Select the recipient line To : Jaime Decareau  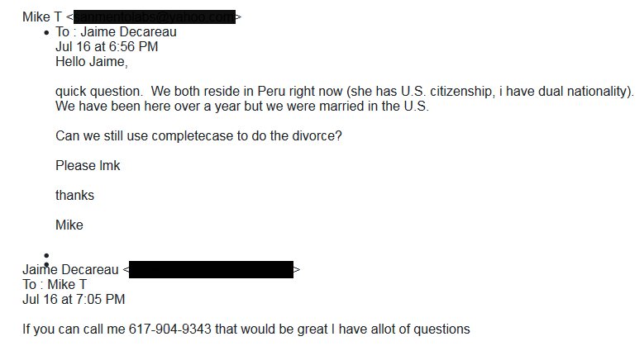tap(117, 32)
